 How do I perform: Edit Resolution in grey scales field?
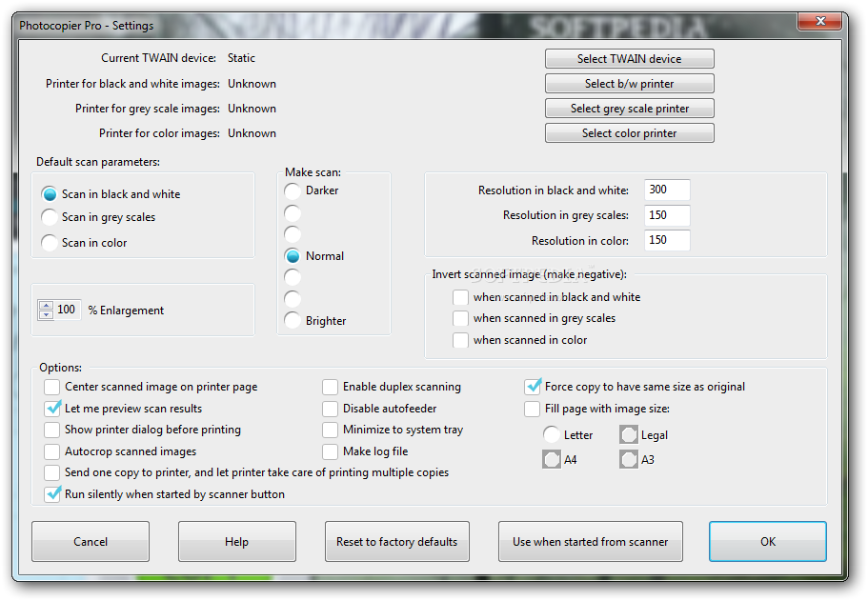click(667, 215)
